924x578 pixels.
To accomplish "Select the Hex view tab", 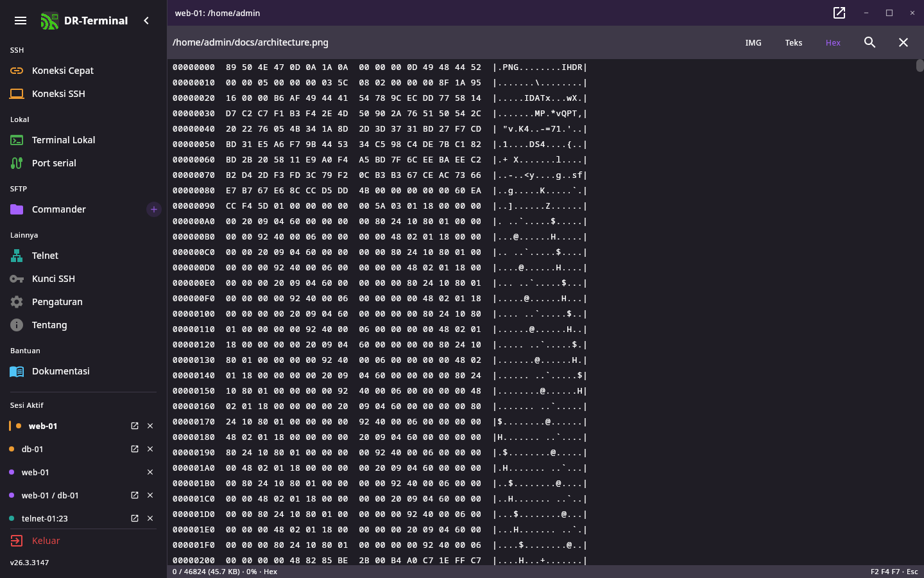I will (x=833, y=42).
